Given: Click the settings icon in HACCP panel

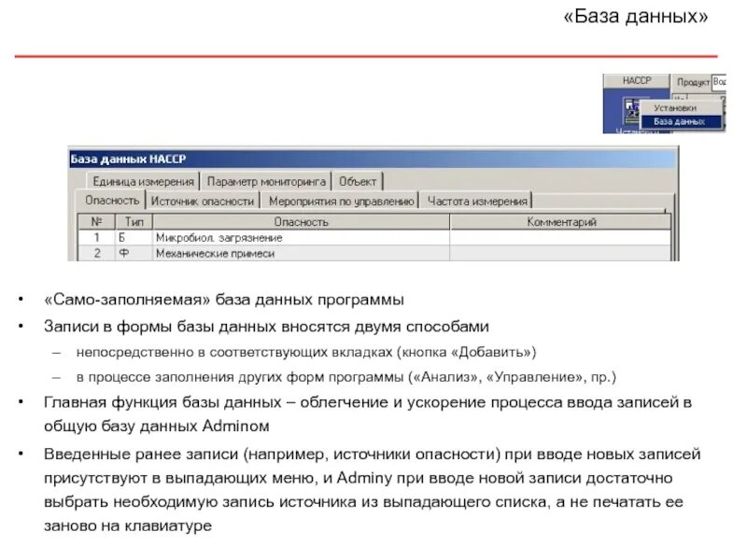Looking at the screenshot, I should tap(632, 109).
